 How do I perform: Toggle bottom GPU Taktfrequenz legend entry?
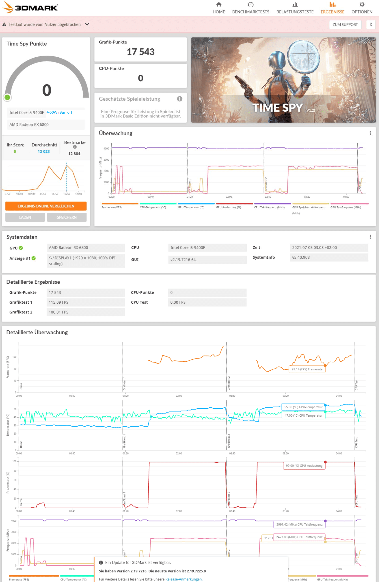343,578
